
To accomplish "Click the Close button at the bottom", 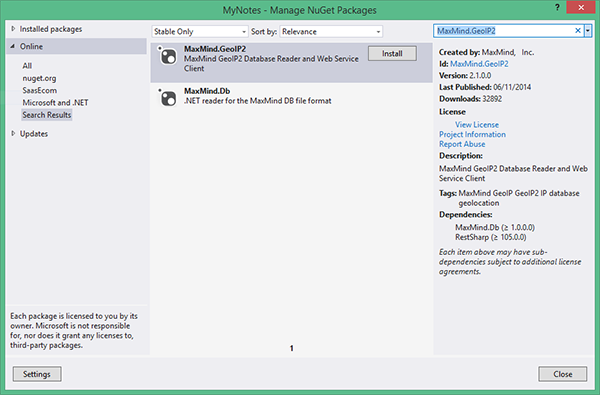I will click(562, 374).
